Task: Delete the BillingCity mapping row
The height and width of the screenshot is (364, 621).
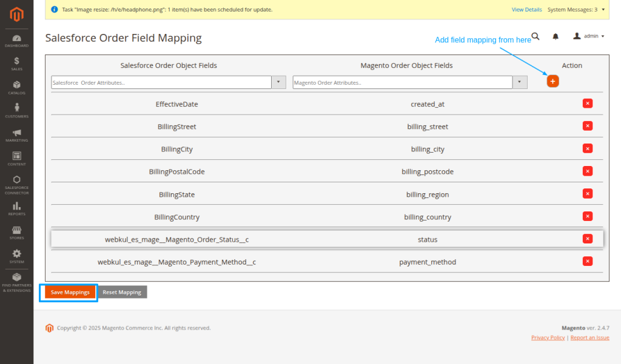Action: point(588,148)
